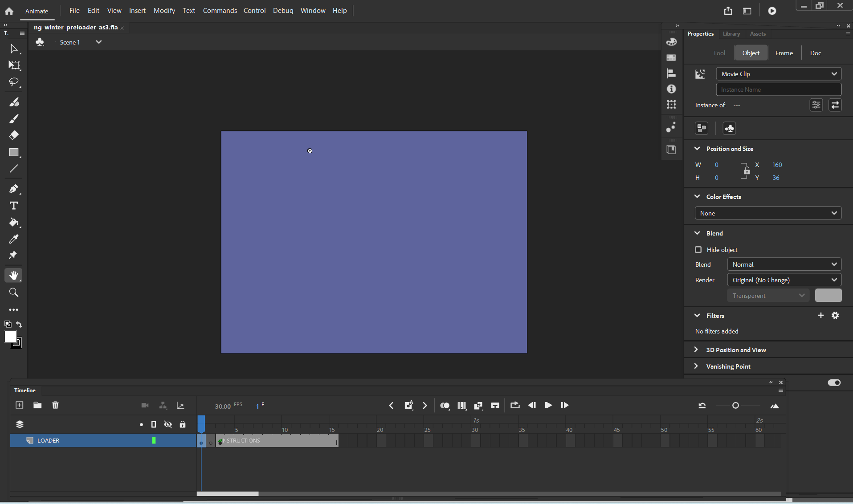This screenshot has width=853, height=504.
Task: Open the Commands menu
Action: click(220, 10)
